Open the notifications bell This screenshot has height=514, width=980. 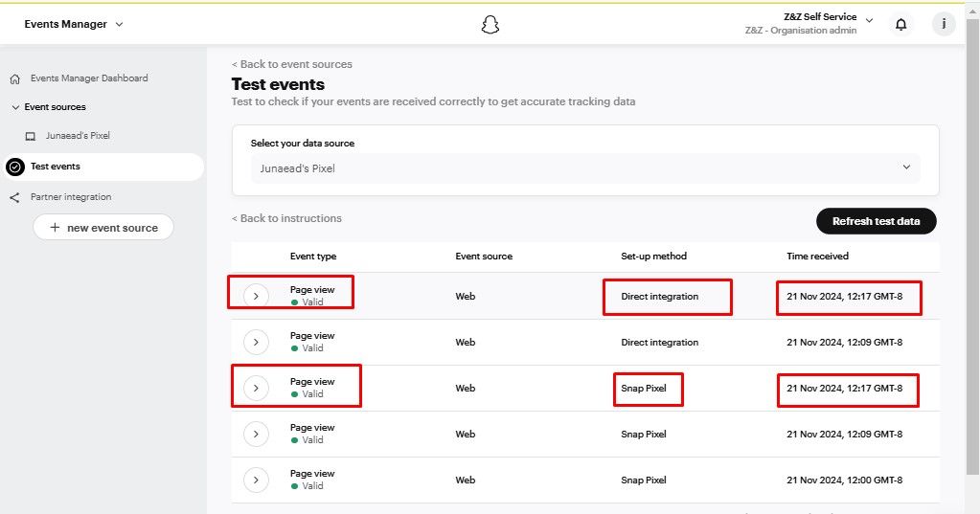pos(900,25)
